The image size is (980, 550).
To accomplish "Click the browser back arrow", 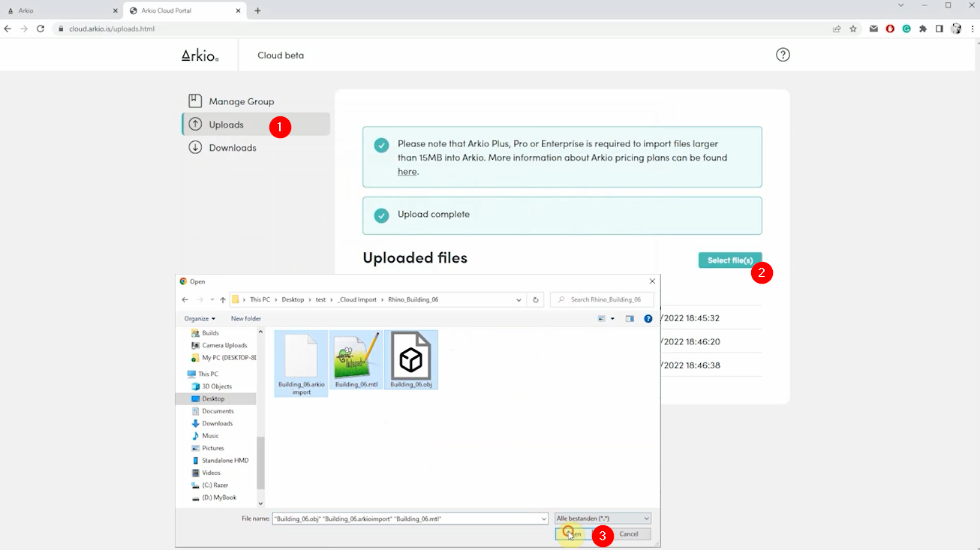I will pos(8,29).
